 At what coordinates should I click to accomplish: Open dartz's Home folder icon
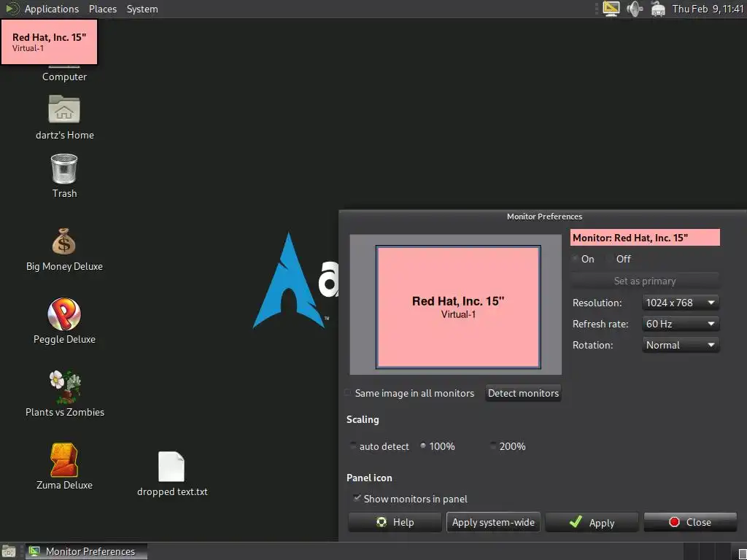64,109
